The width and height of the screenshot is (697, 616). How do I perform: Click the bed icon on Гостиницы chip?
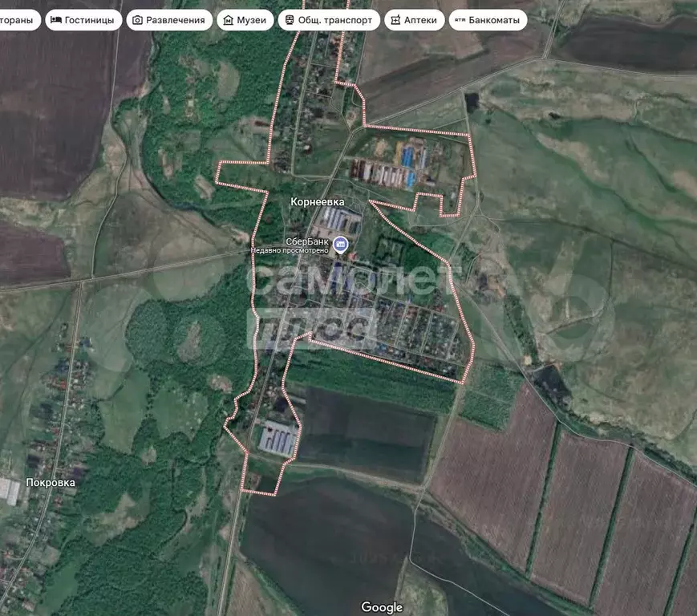pos(56,20)
